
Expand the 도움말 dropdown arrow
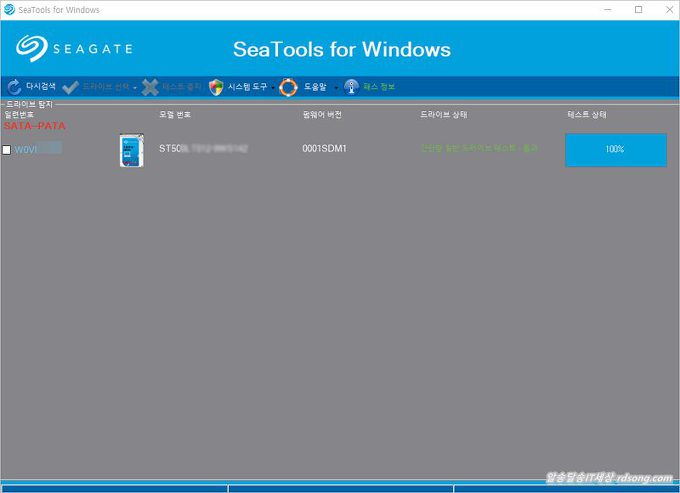click(x=335, y=88)
